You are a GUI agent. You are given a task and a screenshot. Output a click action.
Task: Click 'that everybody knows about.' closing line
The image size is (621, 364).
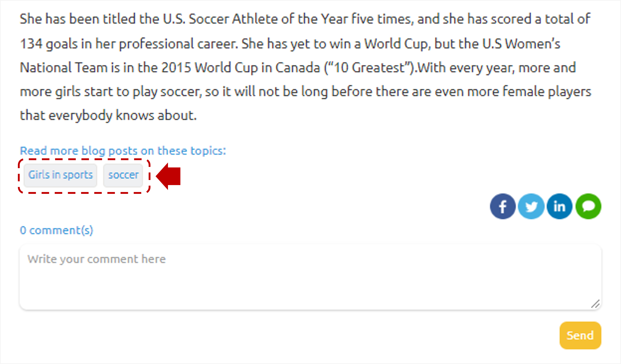coord(108,116)
